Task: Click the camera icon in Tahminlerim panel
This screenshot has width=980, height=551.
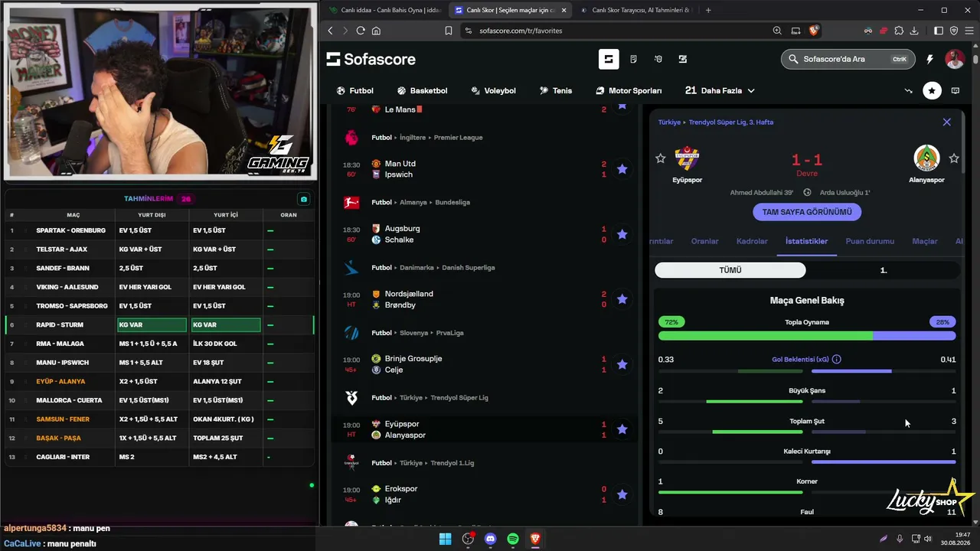Action: pos(304,199)
